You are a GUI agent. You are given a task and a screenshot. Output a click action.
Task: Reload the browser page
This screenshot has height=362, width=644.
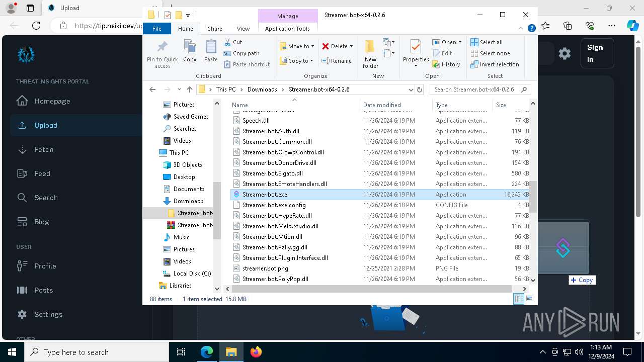click(36, 26)
